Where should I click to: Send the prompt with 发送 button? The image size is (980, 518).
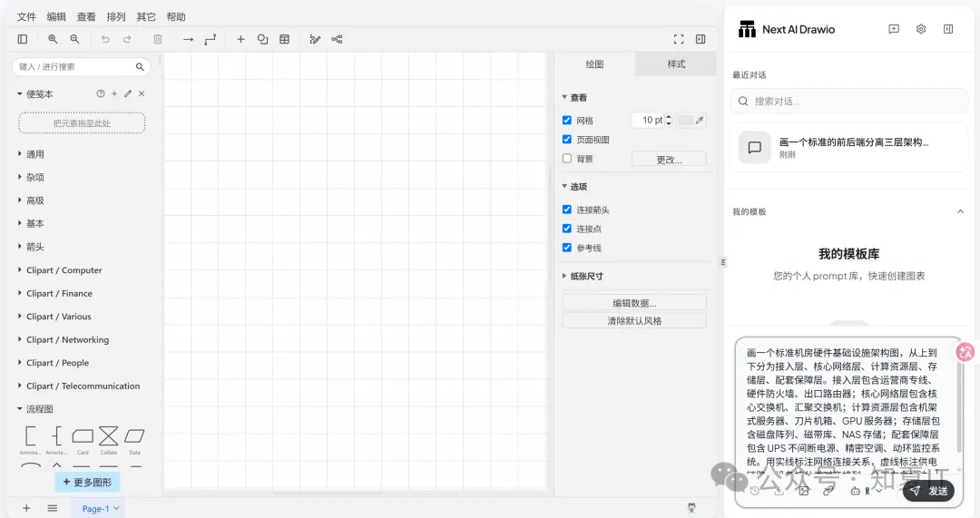click(929, 491)
